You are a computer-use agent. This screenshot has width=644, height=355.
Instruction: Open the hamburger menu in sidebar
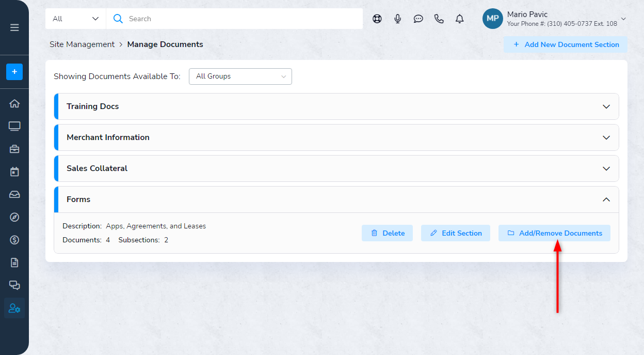14,27
